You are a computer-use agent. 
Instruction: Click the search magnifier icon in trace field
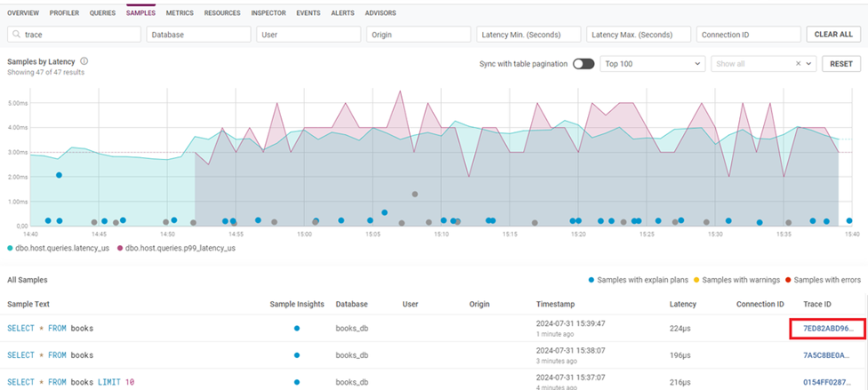16,35
